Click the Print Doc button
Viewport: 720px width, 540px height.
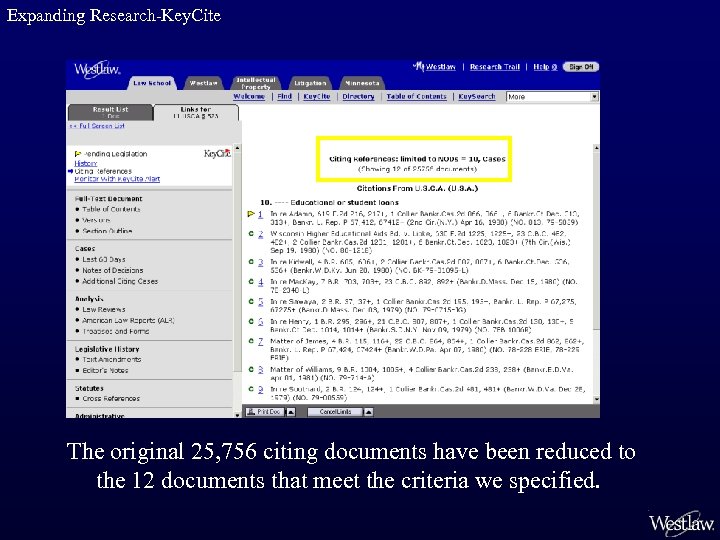coord(264,412)
